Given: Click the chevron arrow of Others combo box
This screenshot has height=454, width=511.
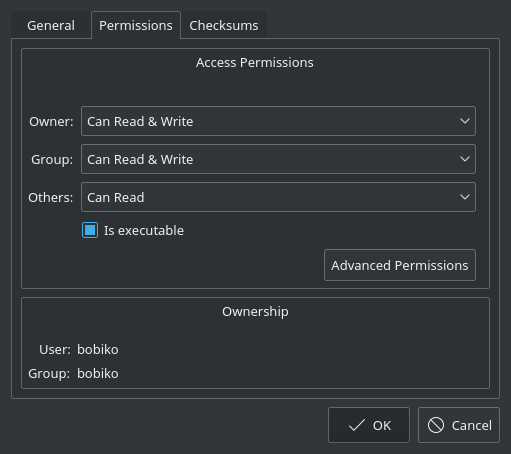Looking at the screenshot, I should click(465, 197).
